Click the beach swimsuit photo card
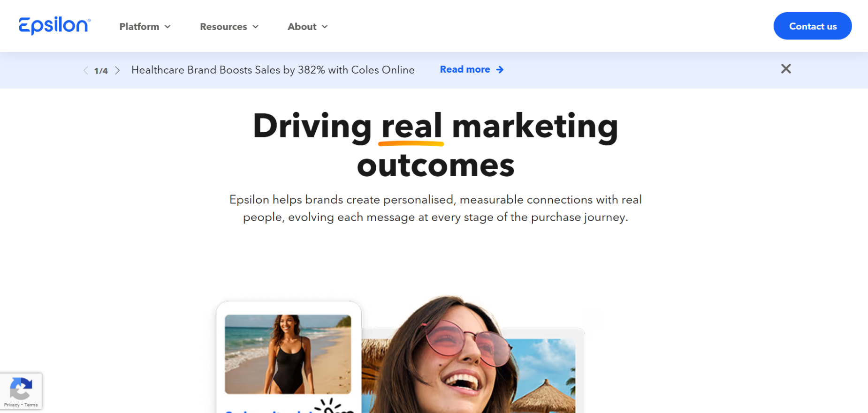Viewport: 868px width, 413px height. pos(288,354)
